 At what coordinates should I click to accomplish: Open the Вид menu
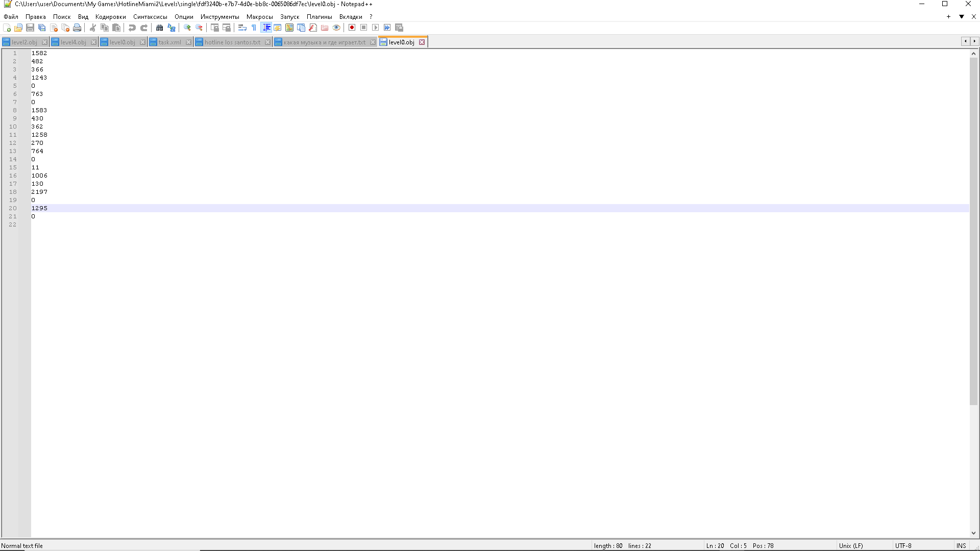[x=83, y=17]
